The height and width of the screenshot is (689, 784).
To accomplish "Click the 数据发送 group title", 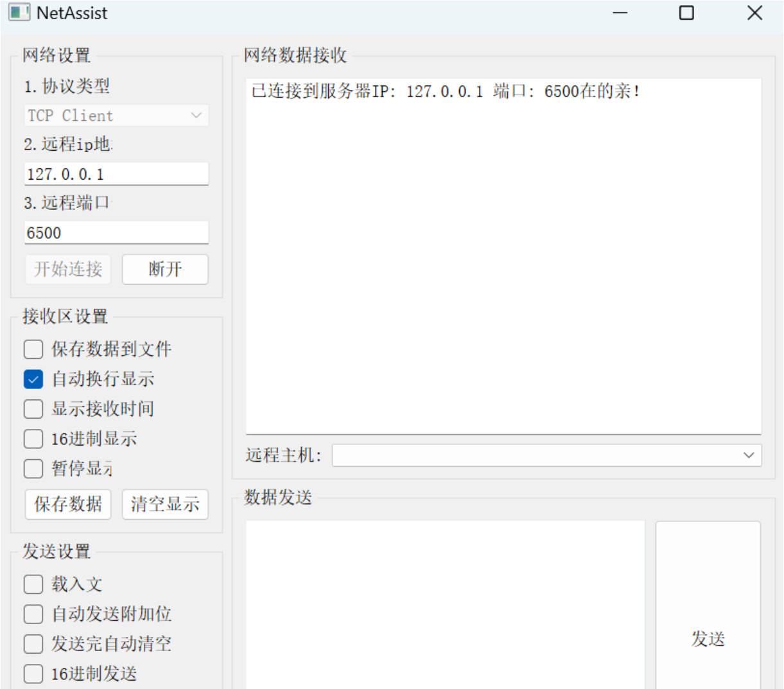I will (x=278, y=498).
